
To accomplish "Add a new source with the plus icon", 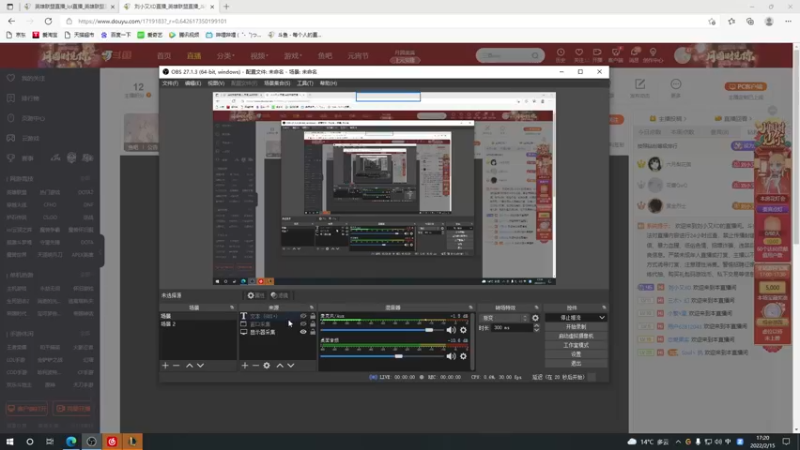I will (x=245, y=365).
